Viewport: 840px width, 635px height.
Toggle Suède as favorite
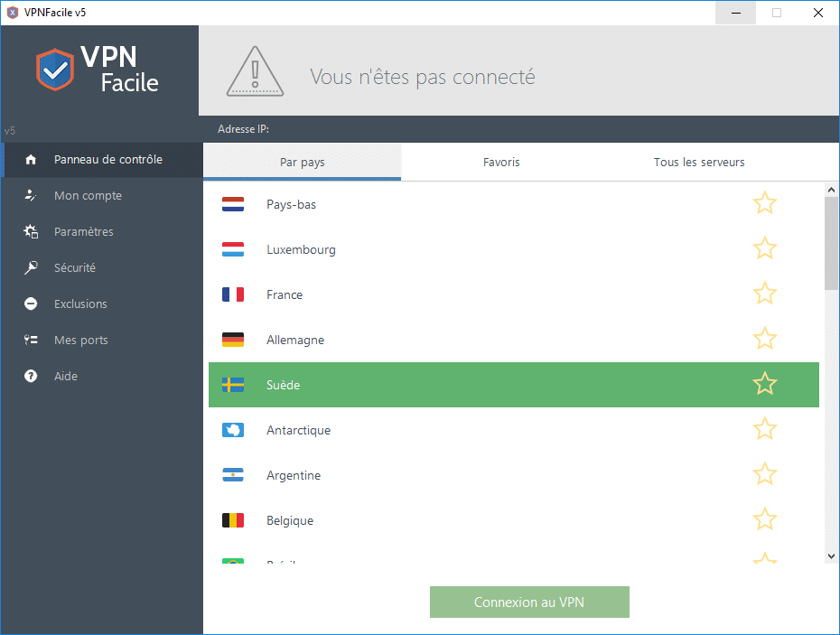764,384
